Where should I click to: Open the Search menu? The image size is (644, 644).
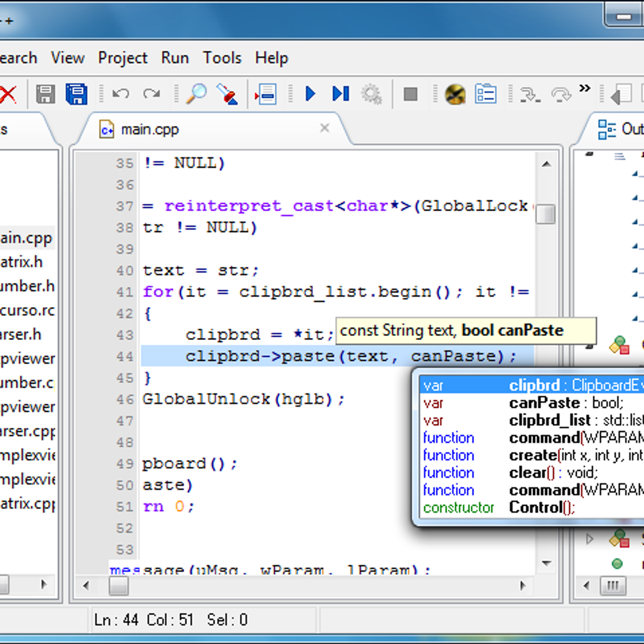point(18,58)
